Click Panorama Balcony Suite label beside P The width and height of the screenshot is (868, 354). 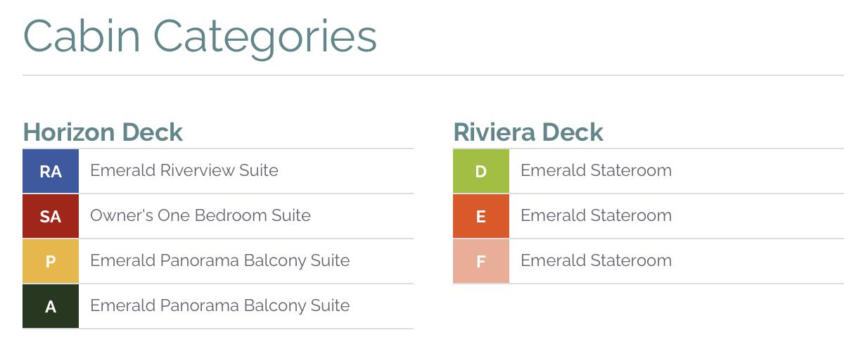(x=219, y=260)
